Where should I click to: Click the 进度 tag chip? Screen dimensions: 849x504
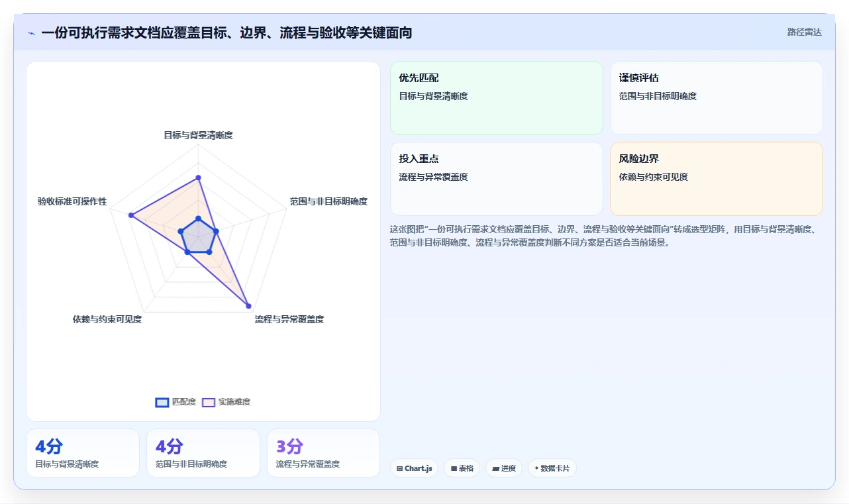click(x=504, y=468)
